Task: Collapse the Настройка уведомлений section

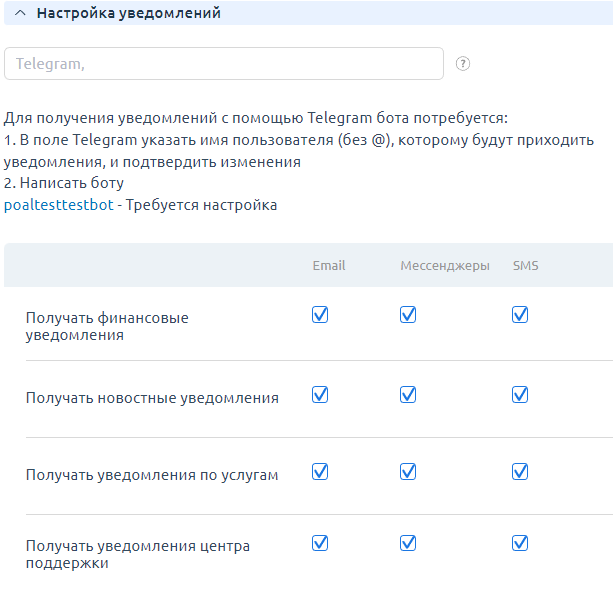Action: (20, 13)
